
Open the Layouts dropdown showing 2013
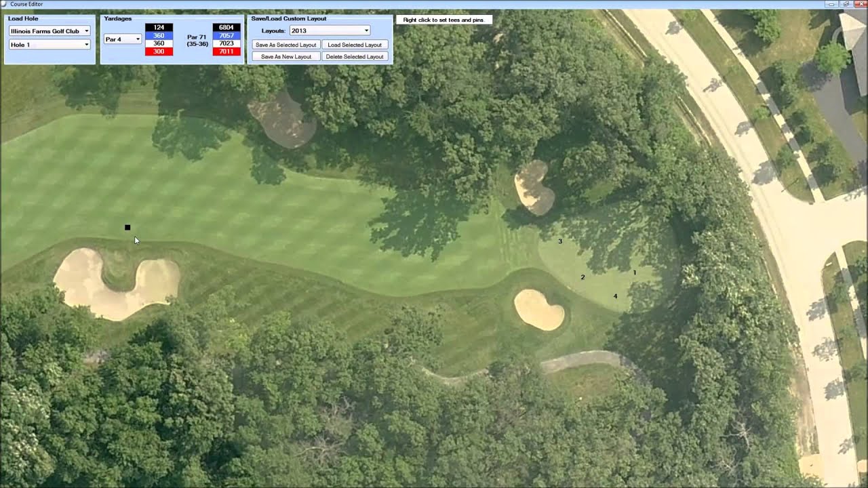click(x=330, y=30)
